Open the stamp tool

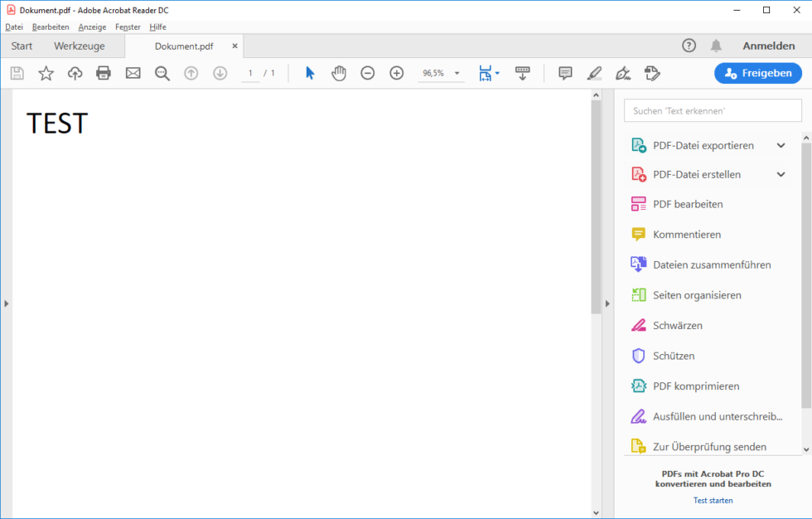pos(652,73)
